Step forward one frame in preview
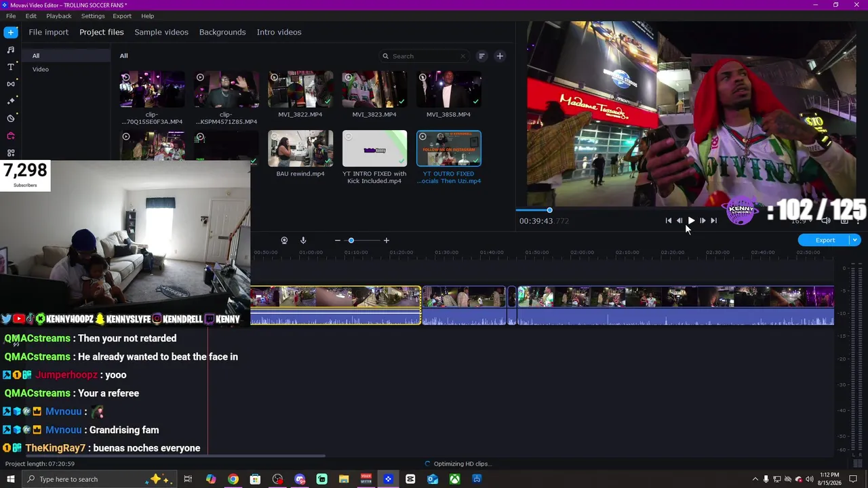This screenshot has height=488, width=868. click(703, 221)
